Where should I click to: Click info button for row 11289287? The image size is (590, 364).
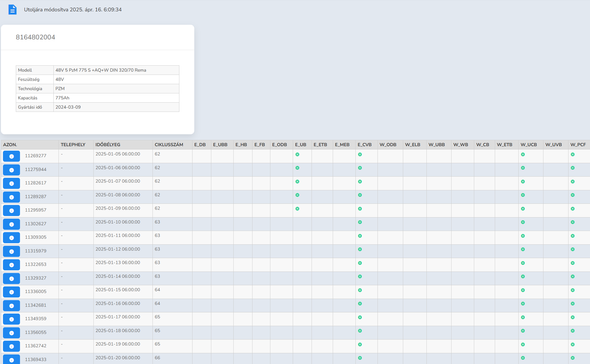click(11, 197)
